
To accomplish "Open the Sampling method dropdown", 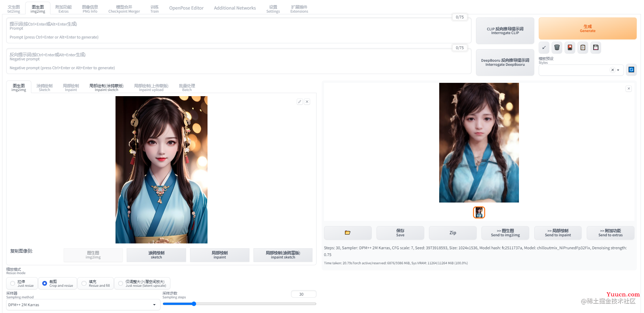I will [83, 305].
